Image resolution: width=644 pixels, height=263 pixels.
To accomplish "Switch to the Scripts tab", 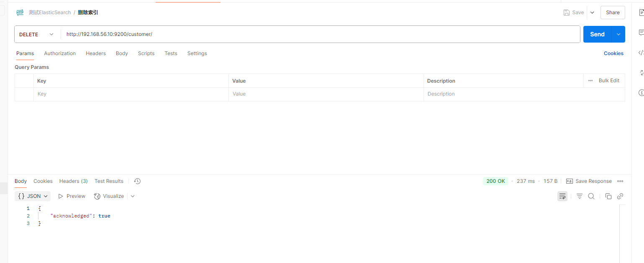I will click(146, 53).
